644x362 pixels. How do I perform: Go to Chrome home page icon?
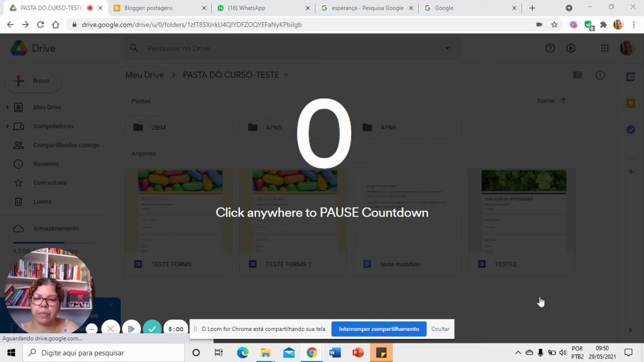pos(55,25)
